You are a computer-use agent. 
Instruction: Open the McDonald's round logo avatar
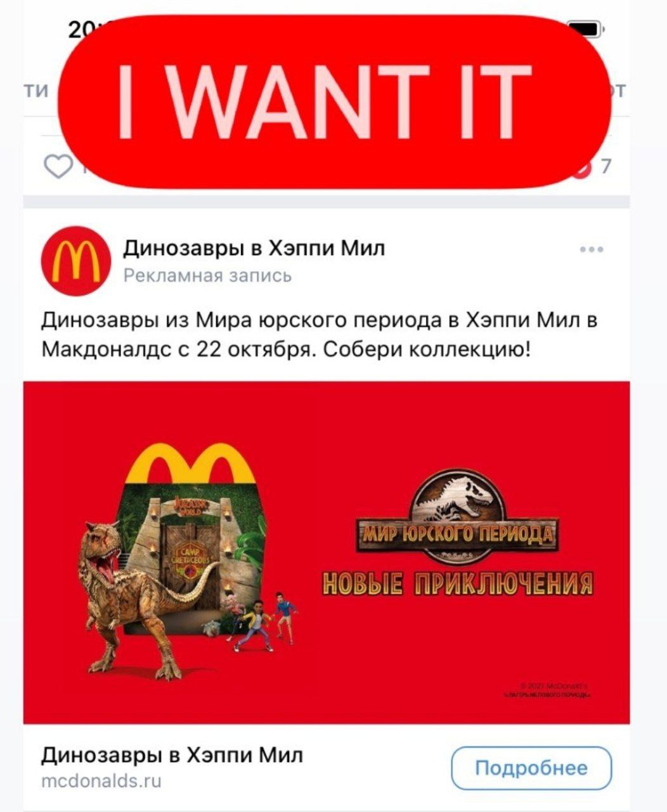coord(71,260)
